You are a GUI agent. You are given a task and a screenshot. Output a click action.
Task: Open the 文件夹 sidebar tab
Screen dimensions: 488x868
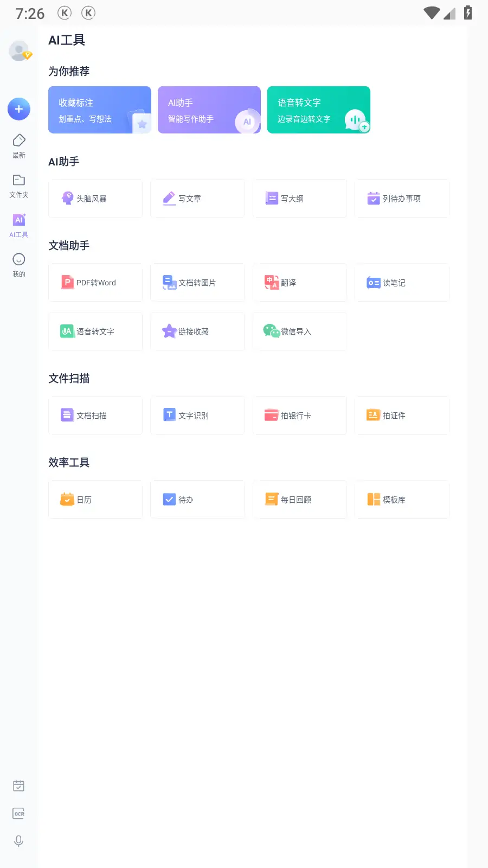point(19,186)
